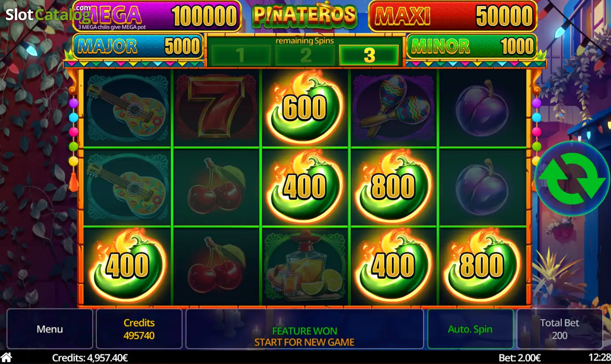611x364 pixels.
Task: Click the home icon in bottom bar
Action: click(x=6, y=357)
